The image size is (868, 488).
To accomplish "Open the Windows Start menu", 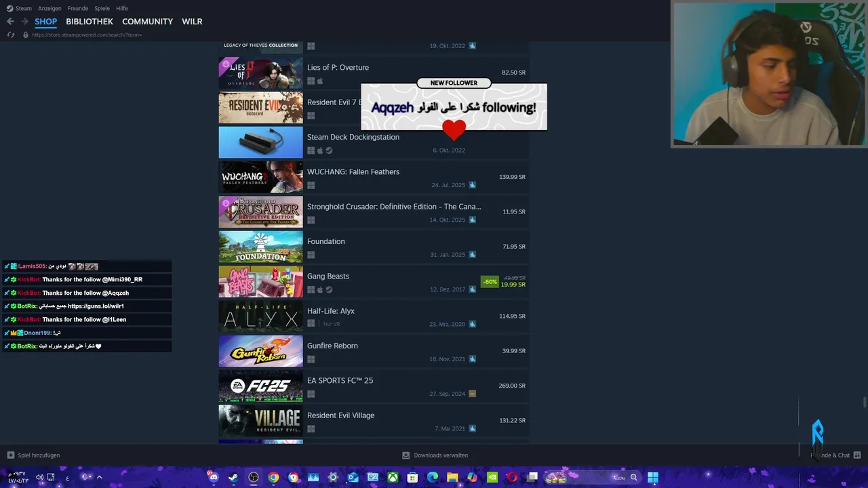I will pyautogui.click(x=652, y=477).
